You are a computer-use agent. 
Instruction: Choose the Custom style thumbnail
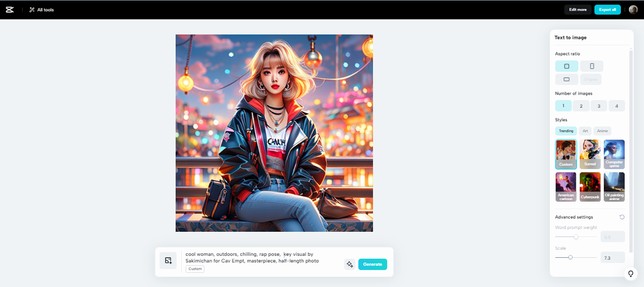click(566, 154)
